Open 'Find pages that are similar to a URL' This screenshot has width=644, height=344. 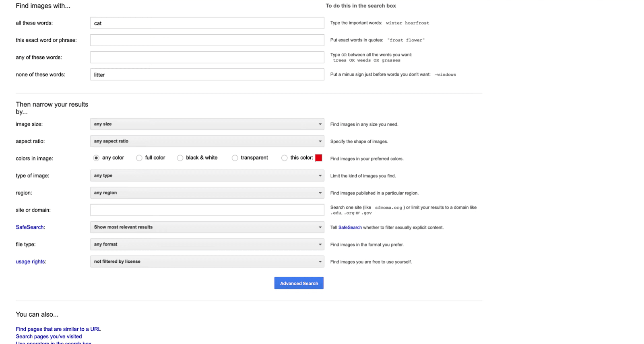tap(58, 329)
